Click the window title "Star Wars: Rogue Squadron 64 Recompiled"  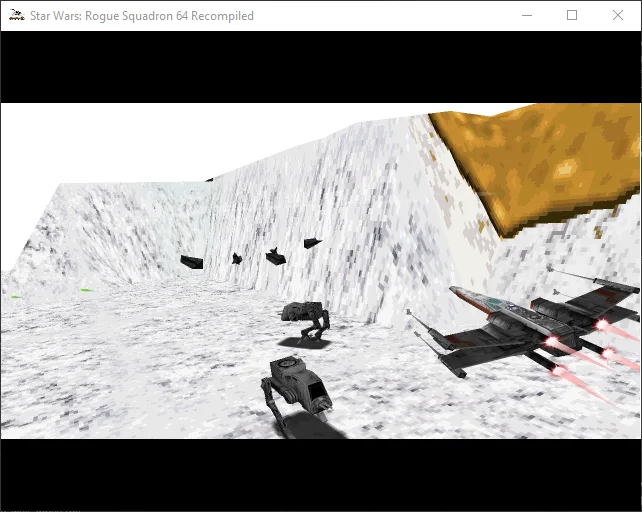[142, 16]
